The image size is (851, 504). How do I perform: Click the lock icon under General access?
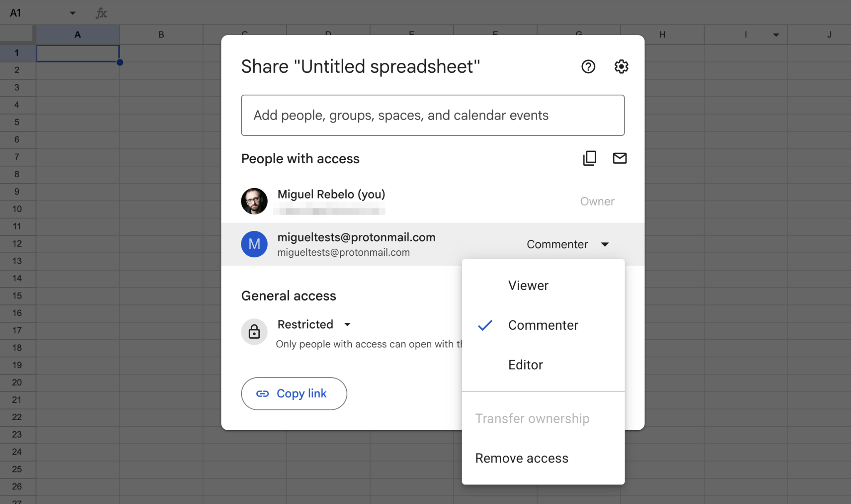[x=254, y=332]
